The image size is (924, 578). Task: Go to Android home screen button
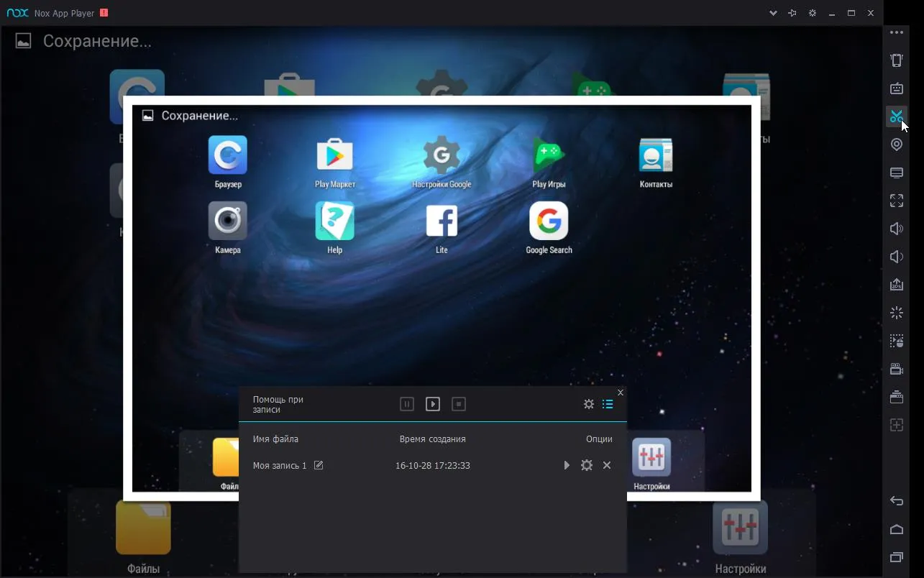pyautogui.click(x=896, y=529)
